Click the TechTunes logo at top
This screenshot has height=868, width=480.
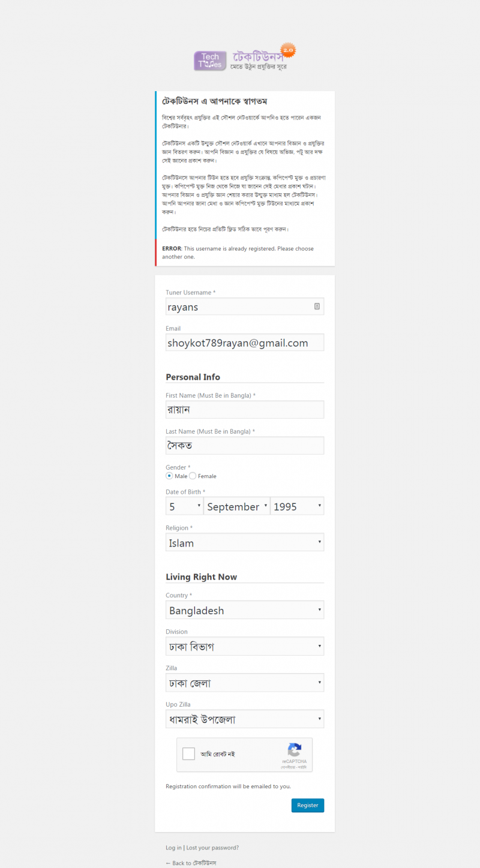(x=244, y=59)
